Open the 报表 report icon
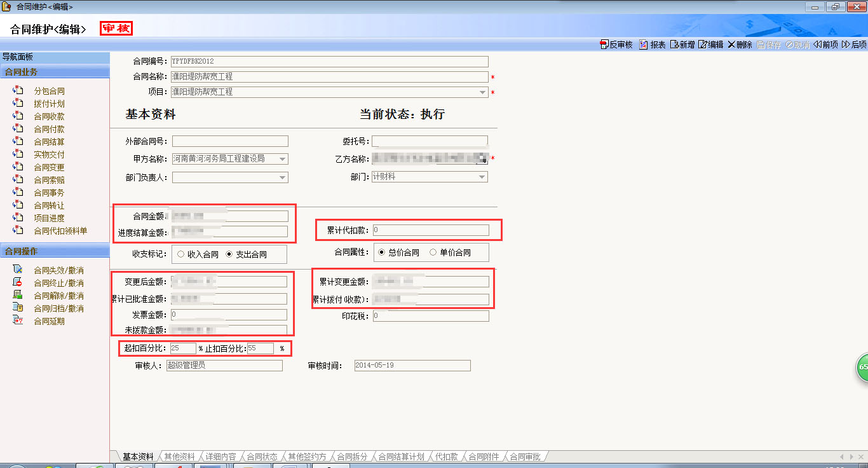The height and width of the screenshot is (468, 868). tap(643, 45)
